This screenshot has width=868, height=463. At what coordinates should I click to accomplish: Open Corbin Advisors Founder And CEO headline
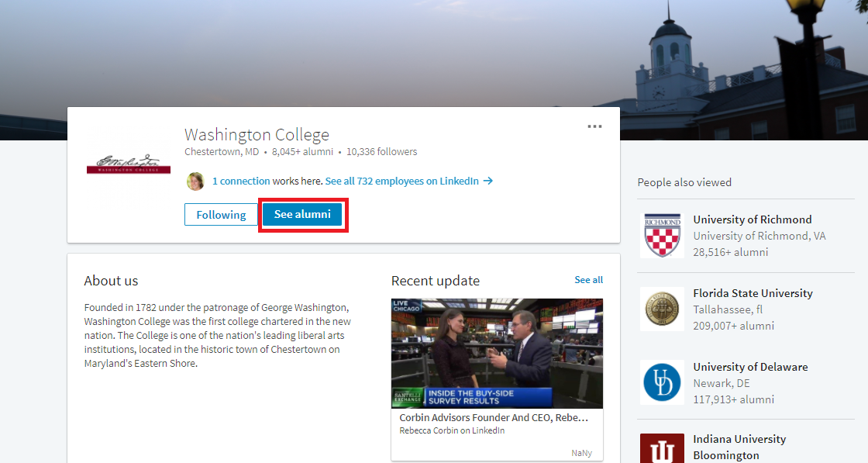click(494, 417)
